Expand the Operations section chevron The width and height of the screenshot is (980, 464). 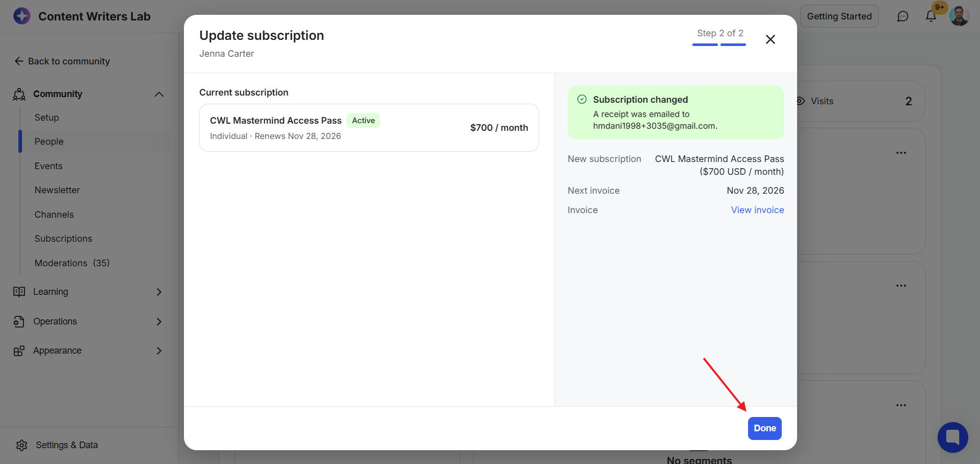pos(159,321)
